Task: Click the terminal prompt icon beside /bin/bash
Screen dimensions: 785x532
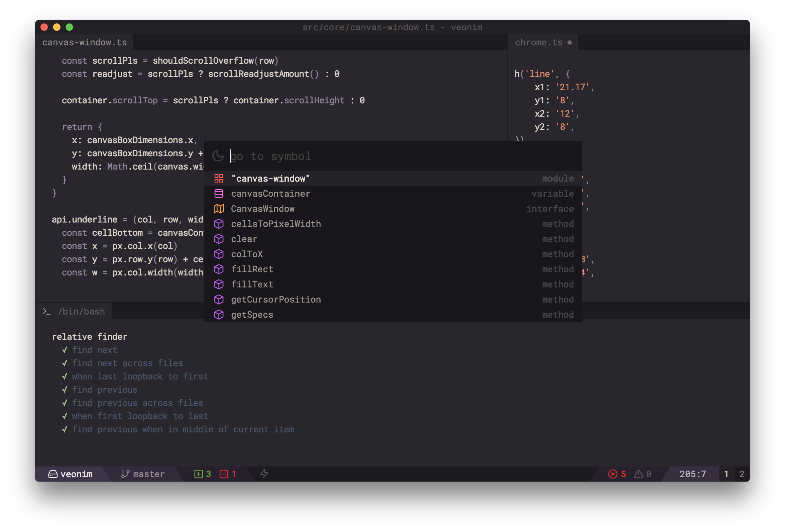Action: coord(47,311)
